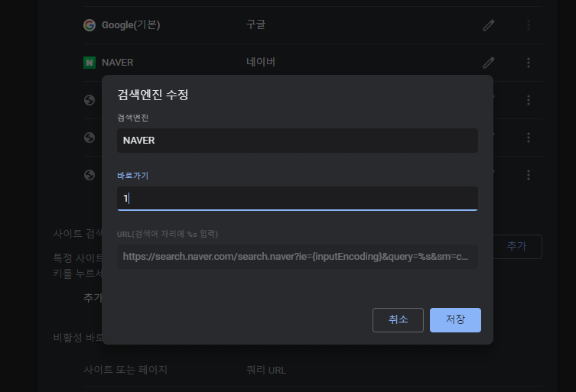Click globe icon of fourth search engine row
Viewport: 576px width, 392px height.
(x=89, y=138)
